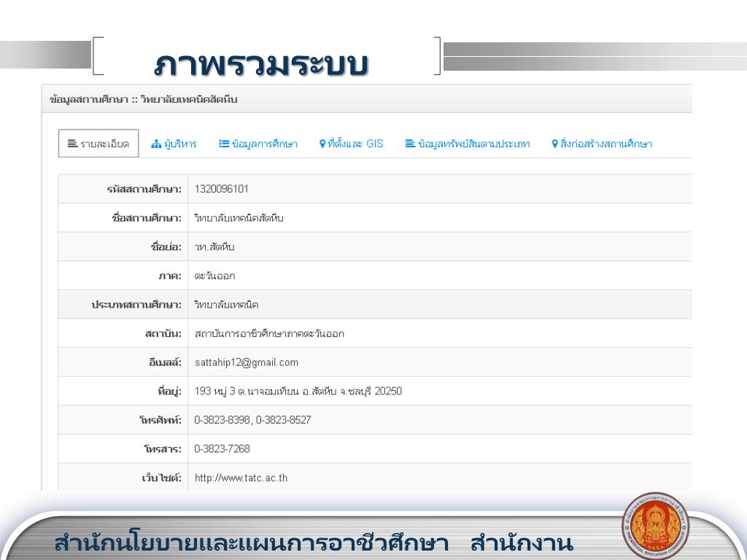Click the institute value สถาบันการอาชีวศึกษาภาคตะวันออก
747x560 pixels.
click(x=269, y=334)
